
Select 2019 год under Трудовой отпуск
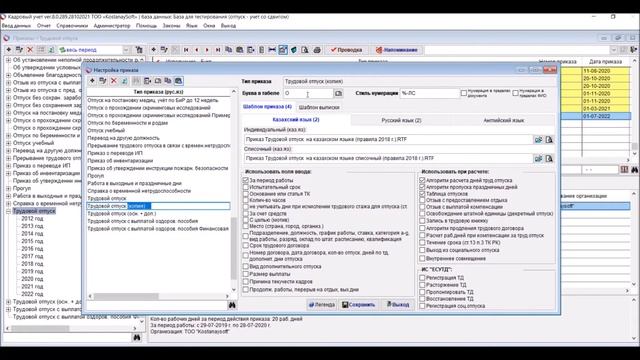(x=32, y=271)
